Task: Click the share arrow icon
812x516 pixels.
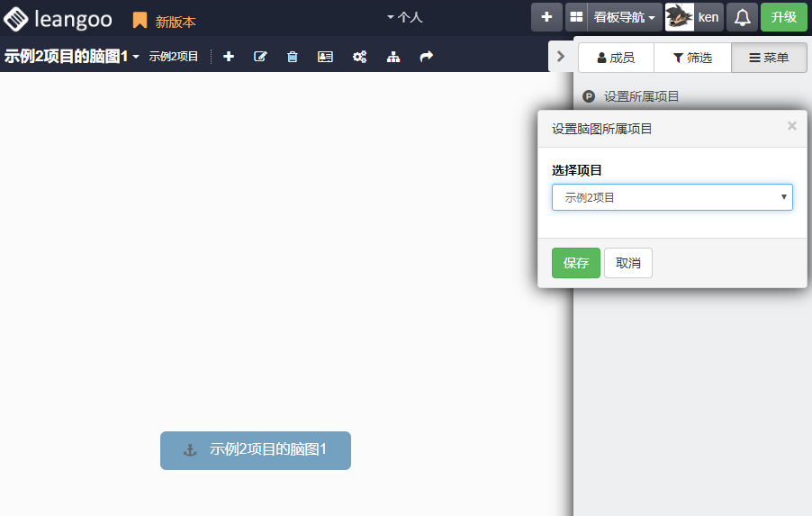Action: (x=427, y=57)
